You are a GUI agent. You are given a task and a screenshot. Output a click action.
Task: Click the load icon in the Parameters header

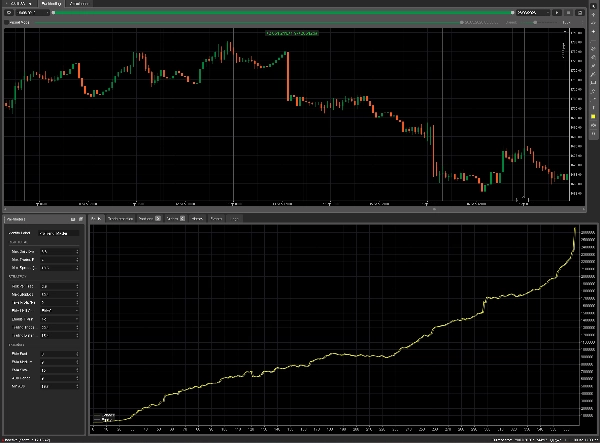81,219
